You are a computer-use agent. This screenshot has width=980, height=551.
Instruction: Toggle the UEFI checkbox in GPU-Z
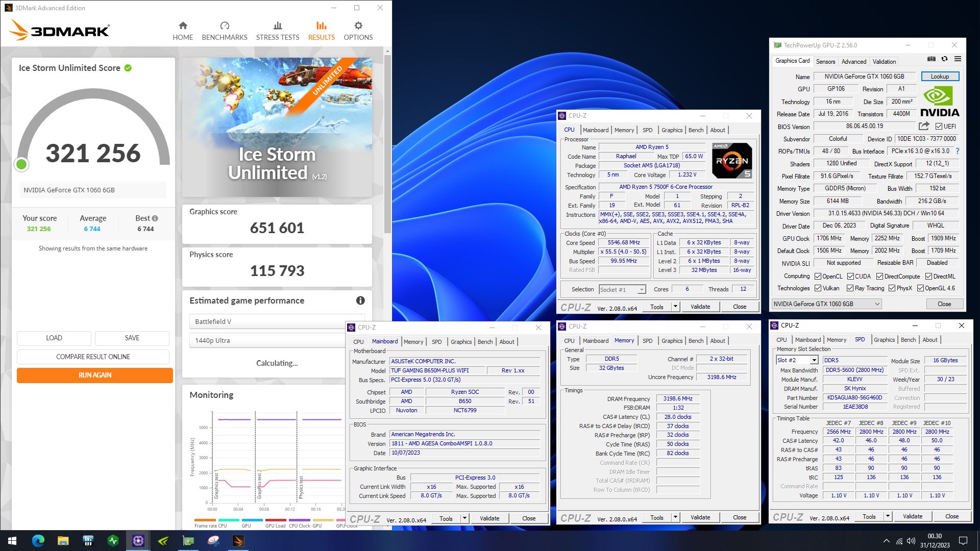pos(939,126)
